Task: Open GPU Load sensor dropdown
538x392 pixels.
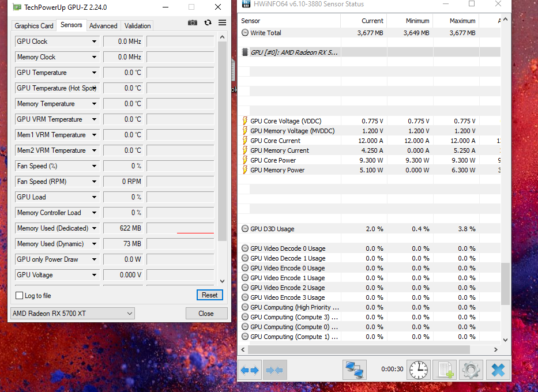Action: pos(94,197)
